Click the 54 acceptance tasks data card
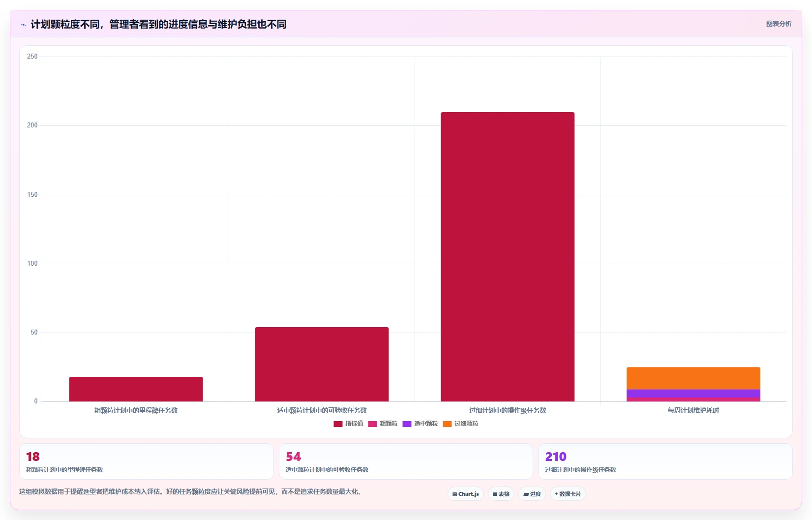812x520 pixels. tap(406, 461)
